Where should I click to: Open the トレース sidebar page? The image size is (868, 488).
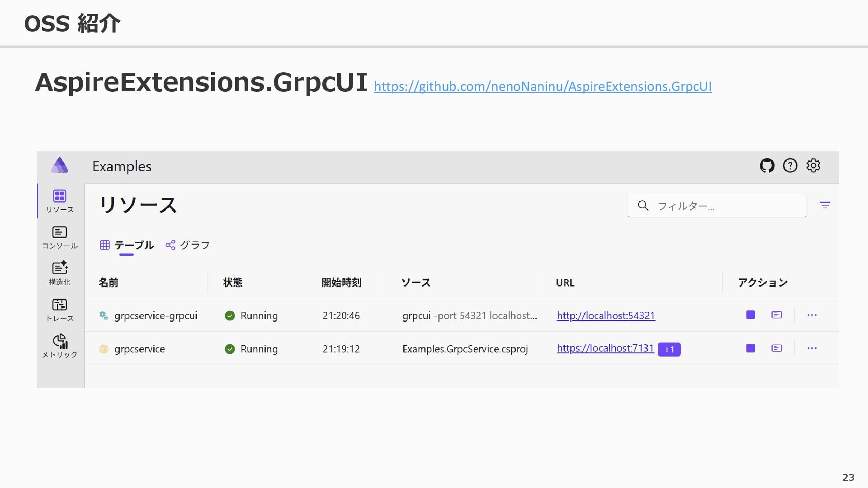60,310
